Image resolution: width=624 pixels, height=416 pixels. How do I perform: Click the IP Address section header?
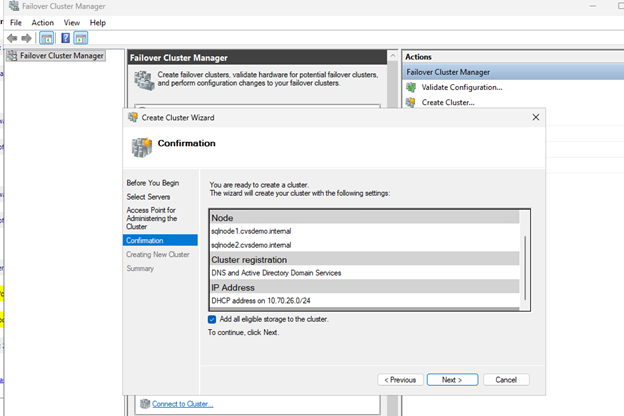[365, 287]
